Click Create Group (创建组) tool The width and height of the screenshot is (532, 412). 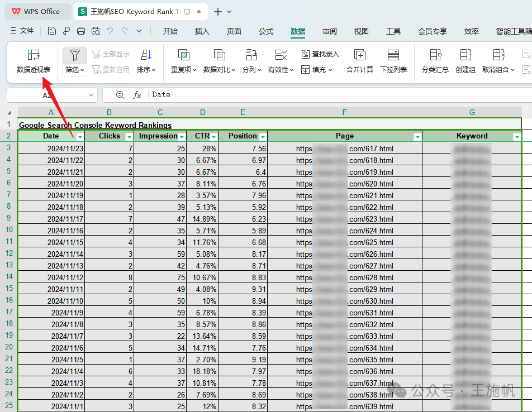pyautogui.click(x=465, y=61)
